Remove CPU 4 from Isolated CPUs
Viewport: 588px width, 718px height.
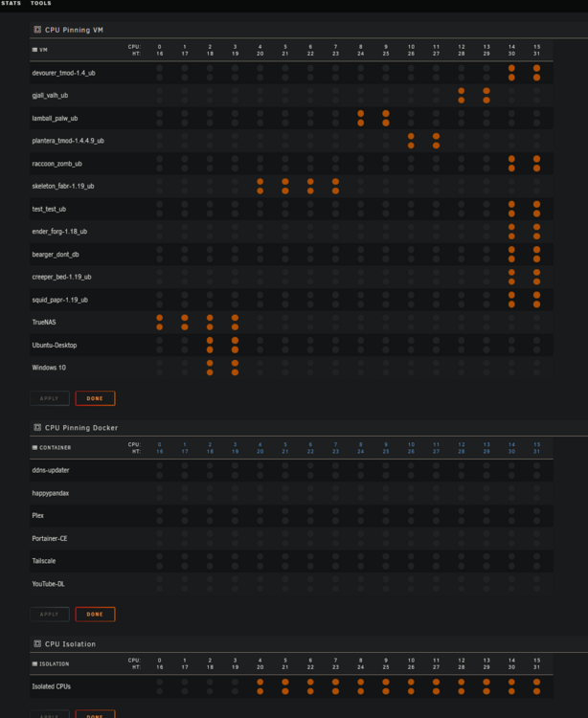click(x=260, y=682)
